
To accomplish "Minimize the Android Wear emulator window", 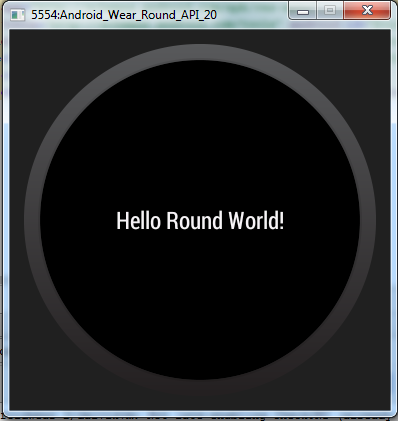I will [x=303, y=11].
